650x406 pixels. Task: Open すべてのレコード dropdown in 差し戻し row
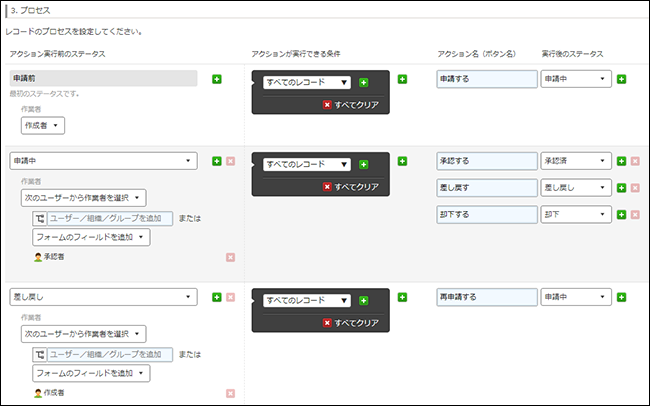click(307, 301)
